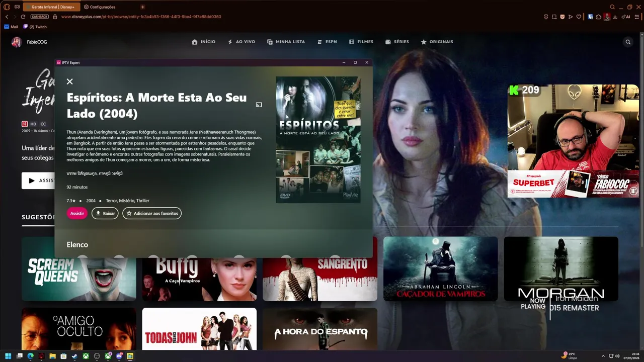644x362 pixels.
Task: Click the Windows Start button
Action: [8, 356]
